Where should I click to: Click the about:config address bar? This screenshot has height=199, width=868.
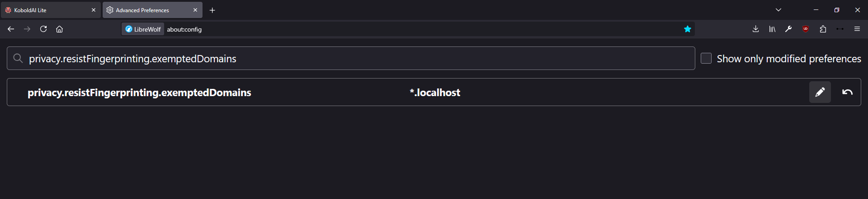click(407, 29)
